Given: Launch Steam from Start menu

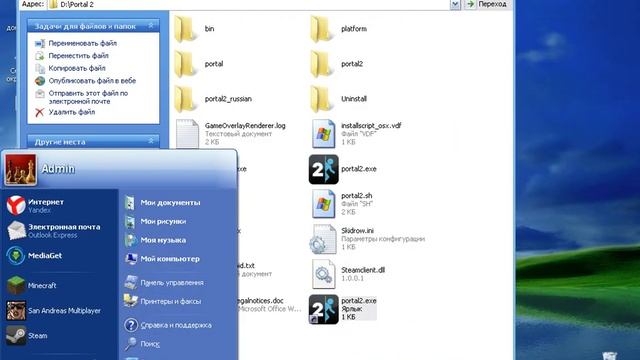Looking at the screenshot, I should coord(27,336).
